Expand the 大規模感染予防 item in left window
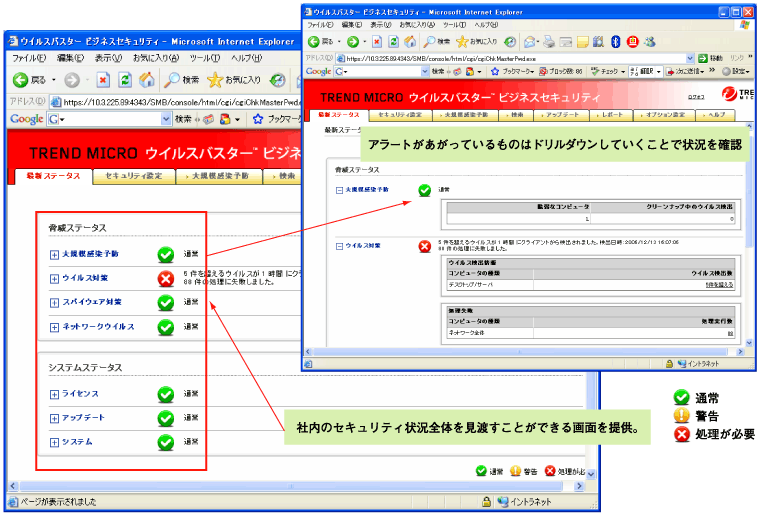 tap(54, 254)
